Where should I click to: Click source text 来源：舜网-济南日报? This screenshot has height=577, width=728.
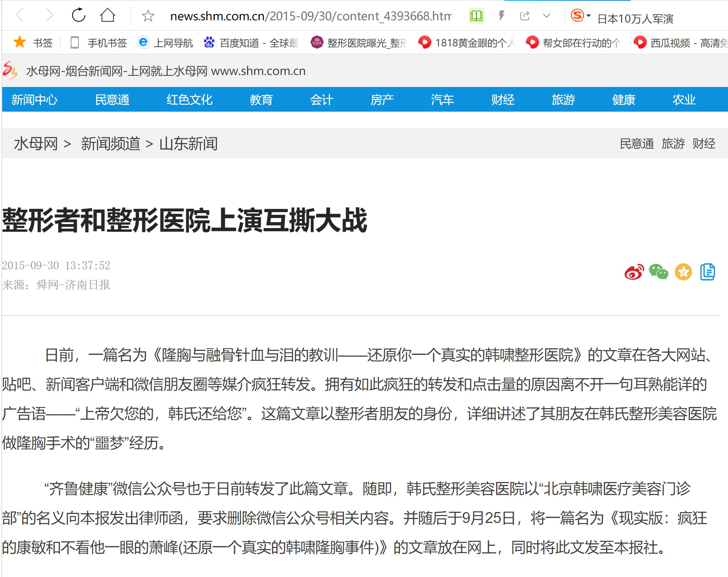(56, 285)
